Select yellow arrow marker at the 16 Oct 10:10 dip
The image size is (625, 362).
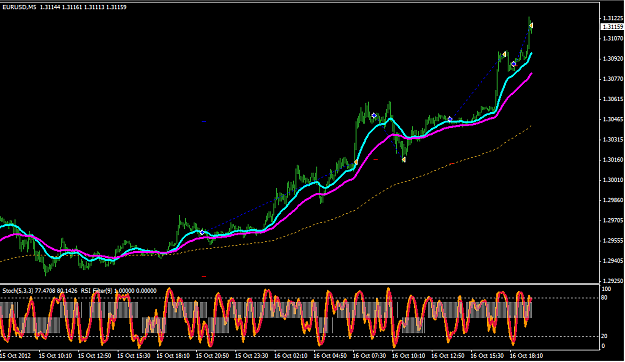pyautogui.click(x=404, y=160)
